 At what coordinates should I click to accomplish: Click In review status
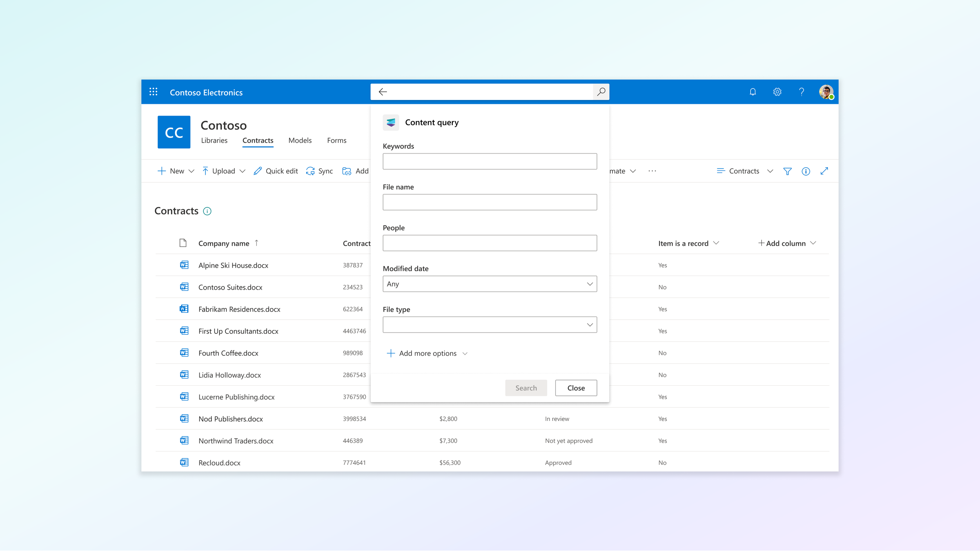tap(557, 419)
